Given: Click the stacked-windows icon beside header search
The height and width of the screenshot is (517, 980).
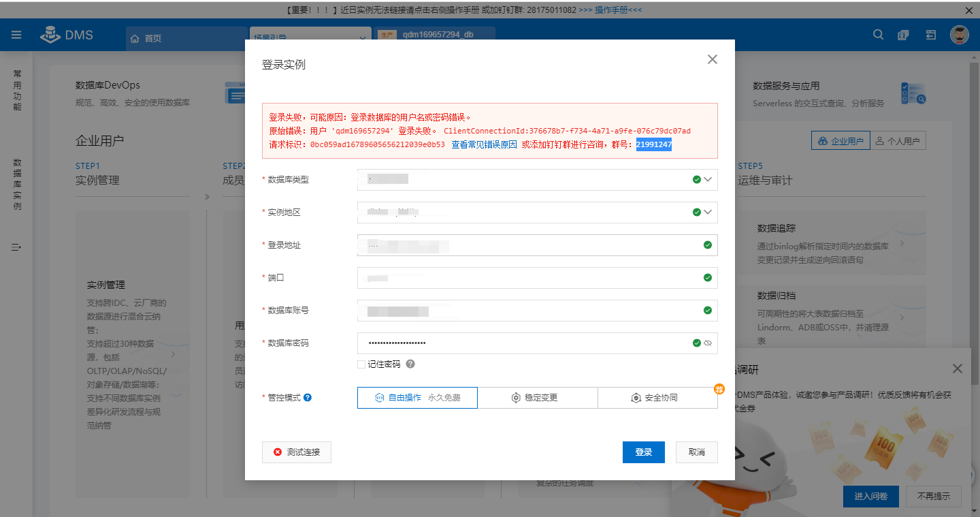Looking at the screenshot, I should [903, 35].
